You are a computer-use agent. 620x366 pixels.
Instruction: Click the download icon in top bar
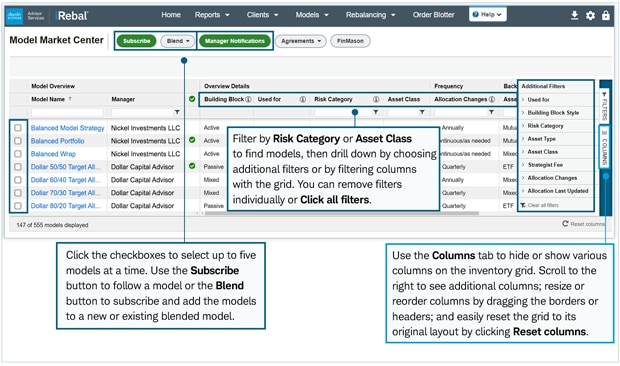(x=575, y=15)
